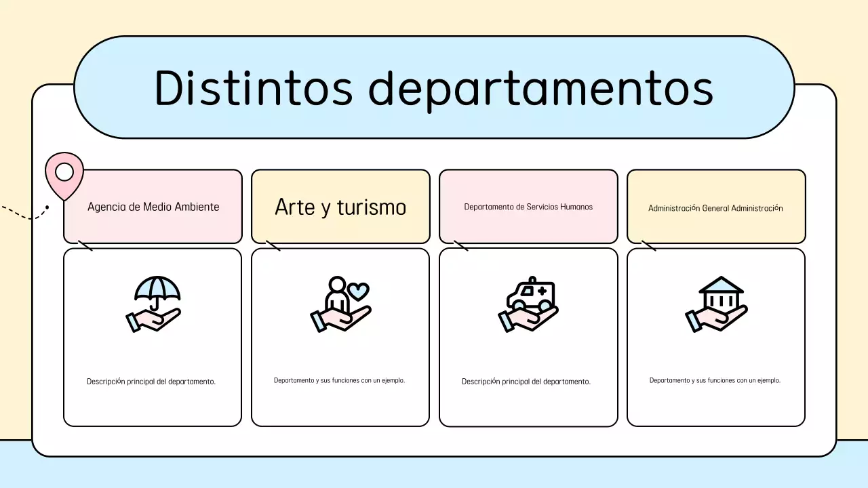This screenshot has width=868, height=488.
Task: Select the bank building on hand icon
Action: pos(717,305)
